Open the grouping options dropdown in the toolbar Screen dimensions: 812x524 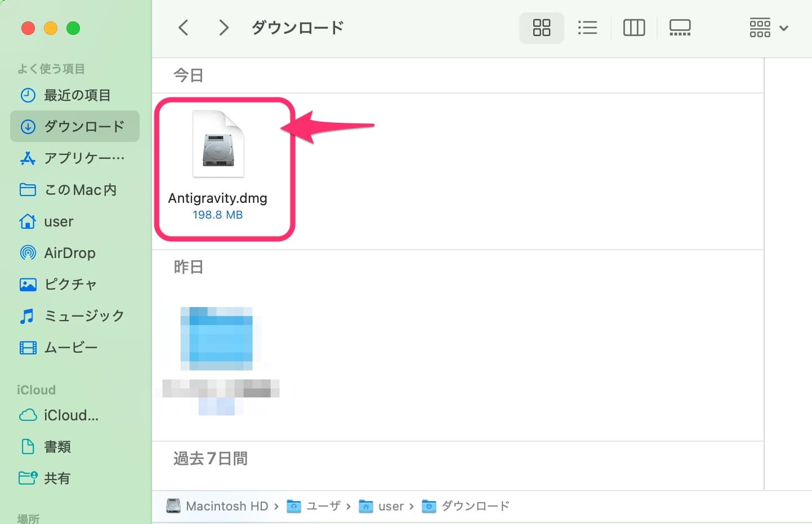768,27
